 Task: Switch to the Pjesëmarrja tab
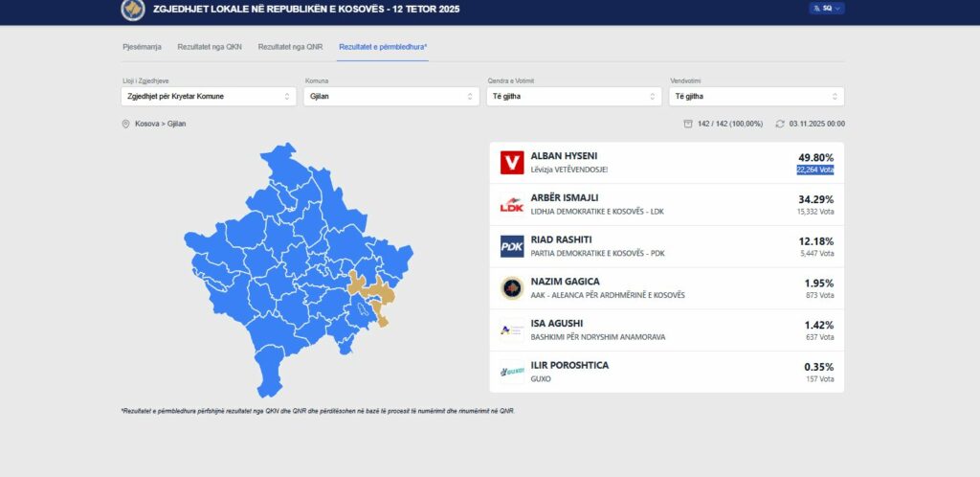pyautogui.click(x=142, y=46)
